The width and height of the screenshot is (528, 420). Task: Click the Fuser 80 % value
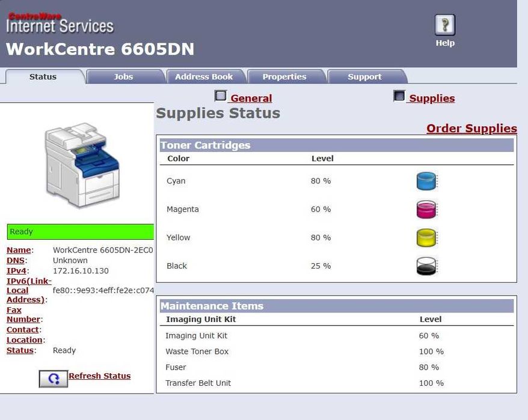tap(429, 368)
